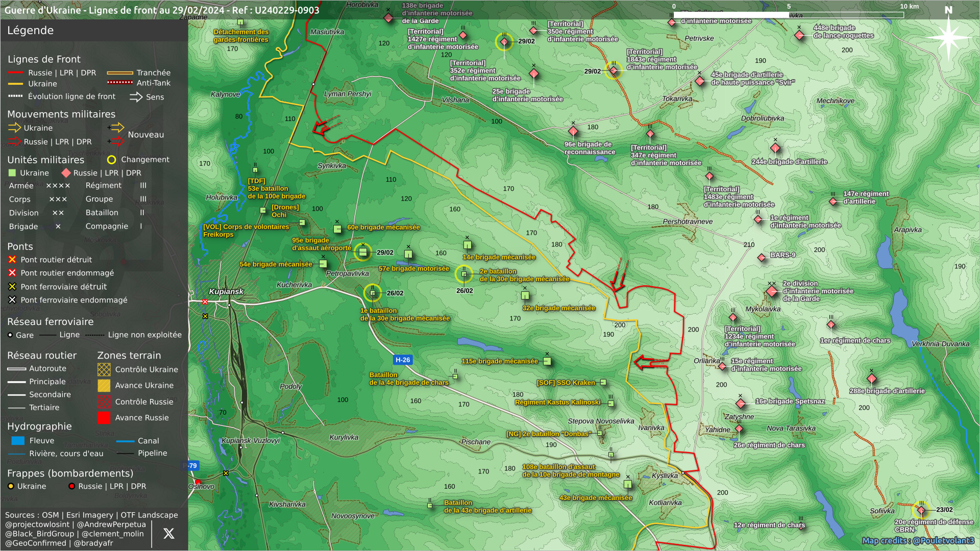Click the 115e brigade mécanisée unit square
Image resolution: width=980 pixels, height=551 pixels.
(x=547, y=361)
